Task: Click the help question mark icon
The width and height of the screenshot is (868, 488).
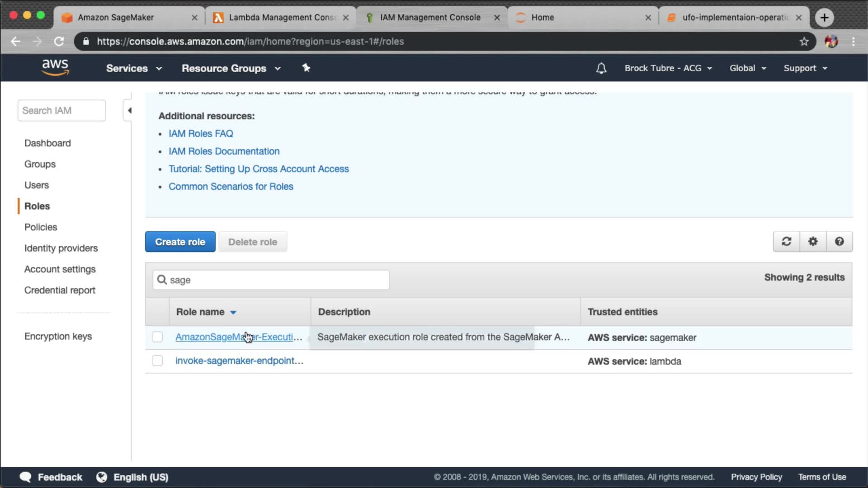Action: pos(839,242)
